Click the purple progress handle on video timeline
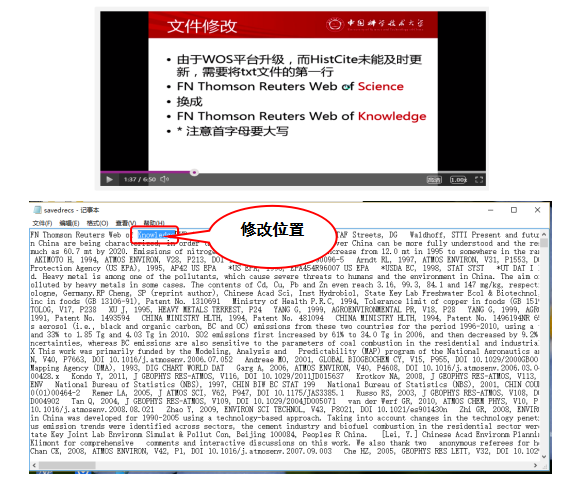566x485 pixels. tap(194, 172)
